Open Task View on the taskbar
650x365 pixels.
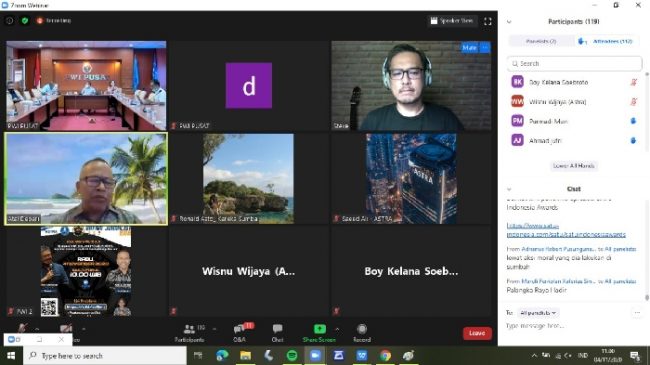pyautogui.click(x=198, y=355)
